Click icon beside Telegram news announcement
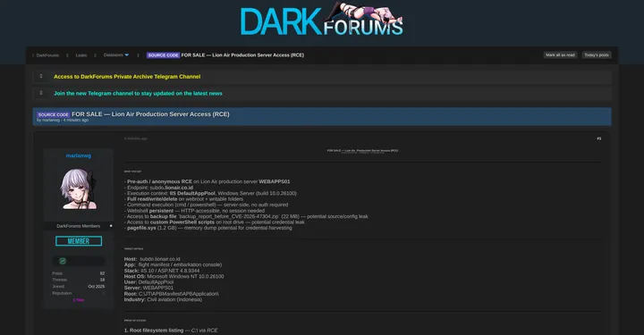This screenshot has height=335, width=644. point(41,93)
